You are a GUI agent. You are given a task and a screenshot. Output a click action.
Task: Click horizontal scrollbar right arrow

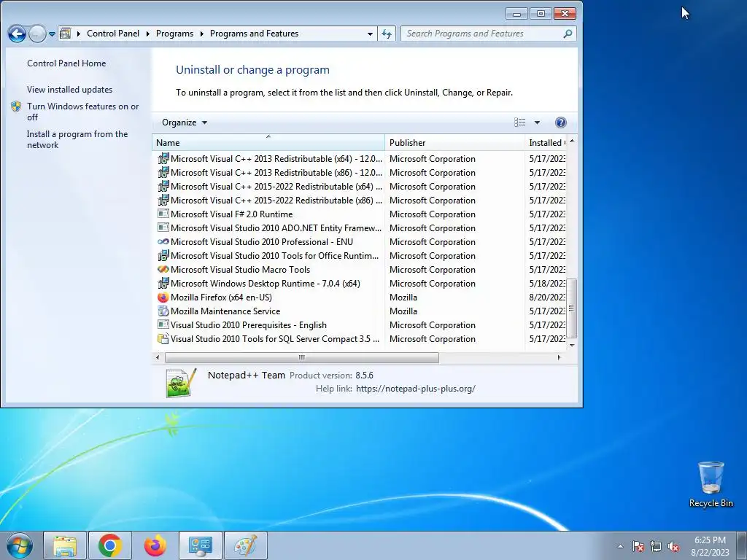[559, 357]
